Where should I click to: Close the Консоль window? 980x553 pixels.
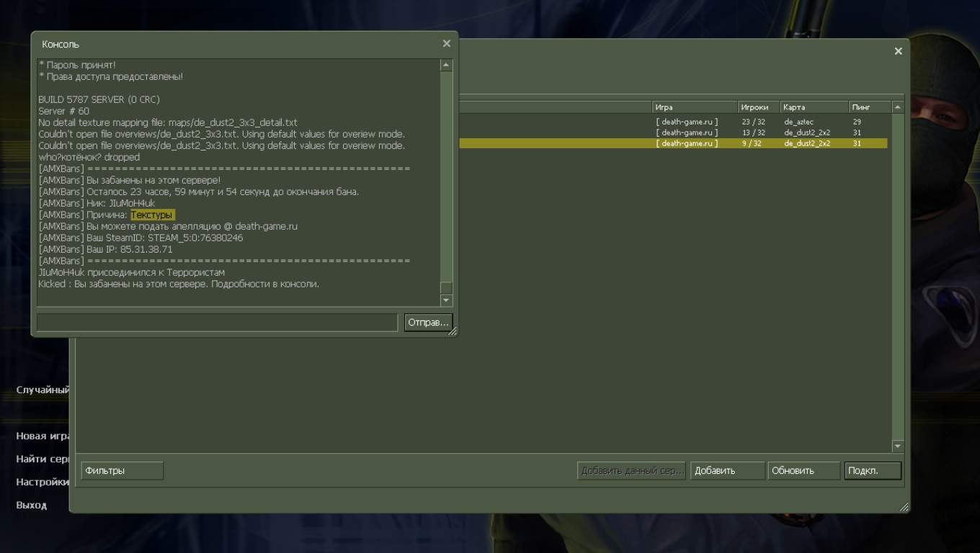coord(446,44)
